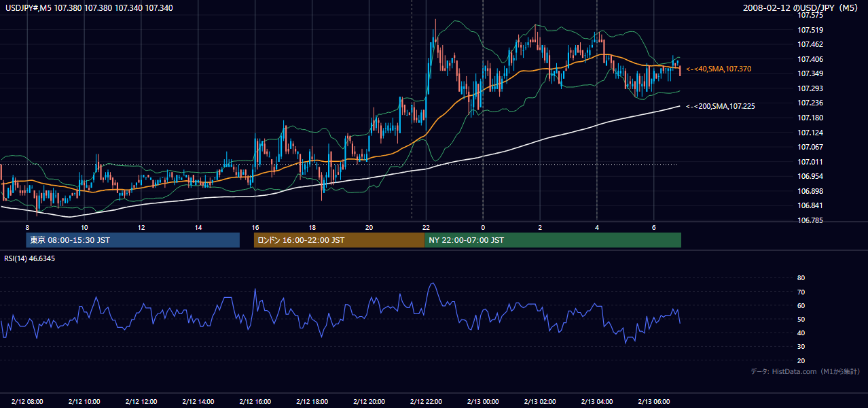Click the 2/12 08:00 date label
Image resolution: width=868 pixels, height=408 pixels.
27,401
